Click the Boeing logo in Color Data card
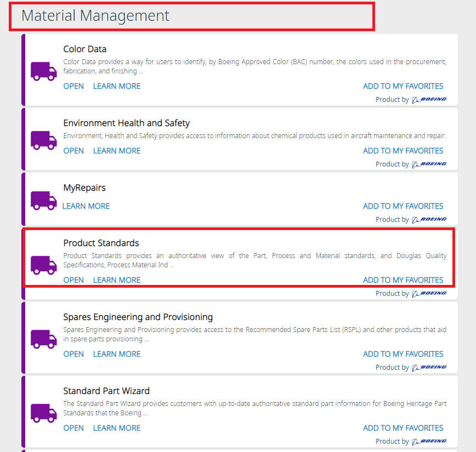 coord(429,100)
